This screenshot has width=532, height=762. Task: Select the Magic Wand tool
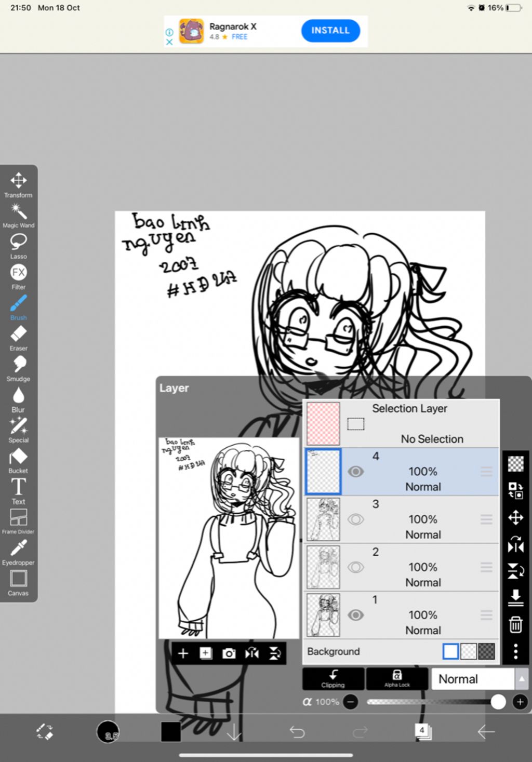point(19,216)
